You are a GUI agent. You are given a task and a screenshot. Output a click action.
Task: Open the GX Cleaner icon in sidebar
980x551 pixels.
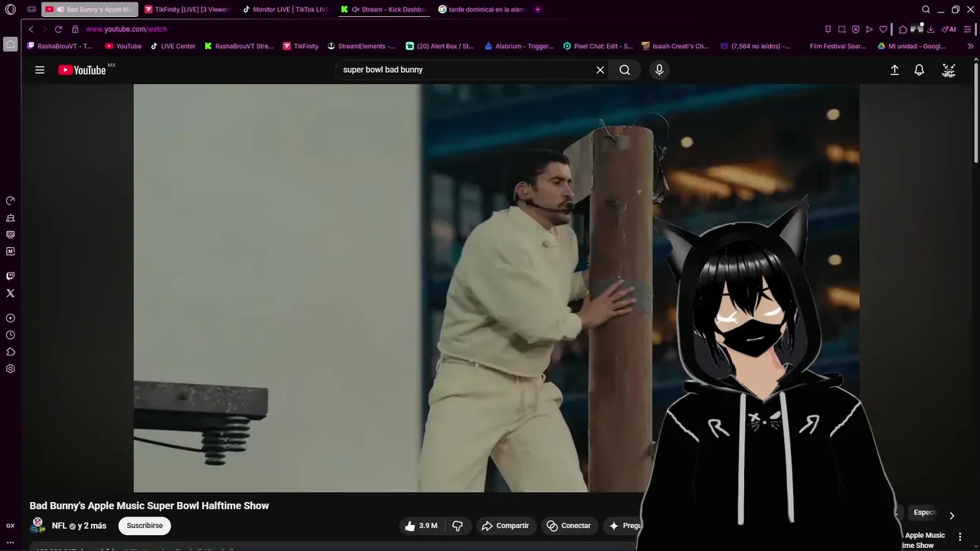(x=10, y=218)
